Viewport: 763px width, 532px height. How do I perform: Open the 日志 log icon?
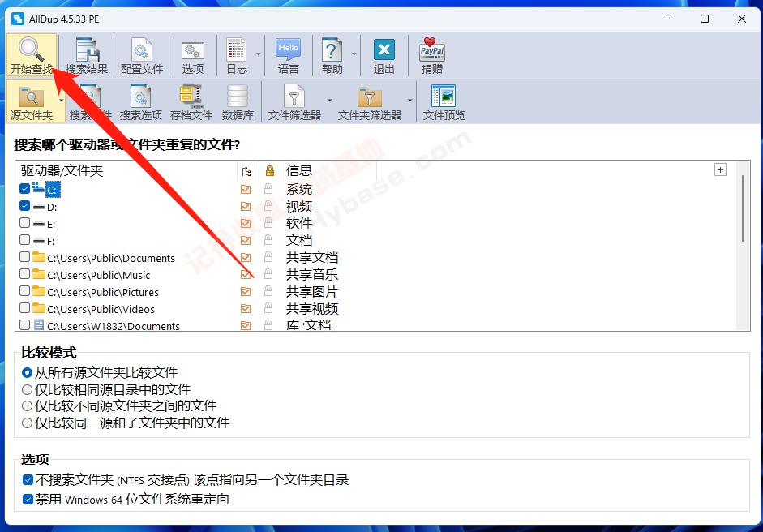pos(237,55)
